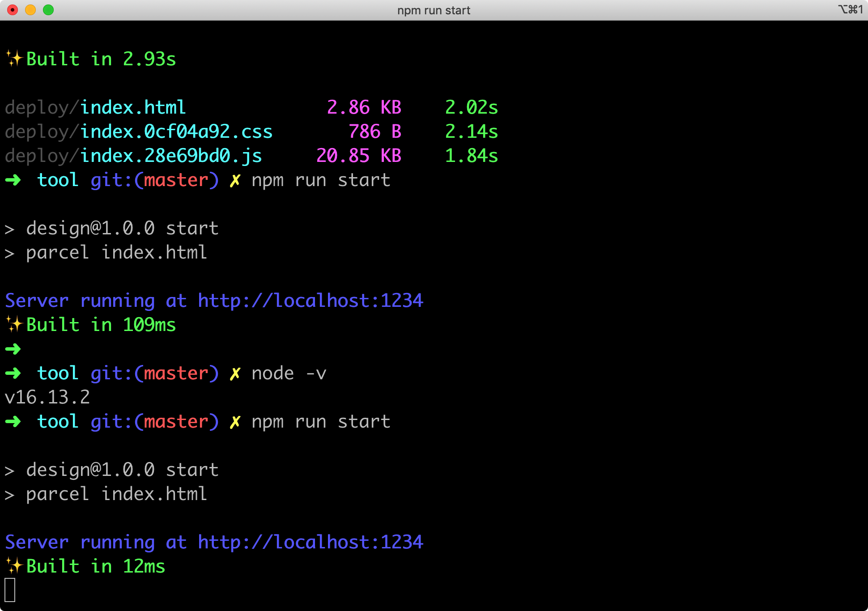Click the index.0cf04a92.css file name

pyautogui.click(x=176, y=132)
